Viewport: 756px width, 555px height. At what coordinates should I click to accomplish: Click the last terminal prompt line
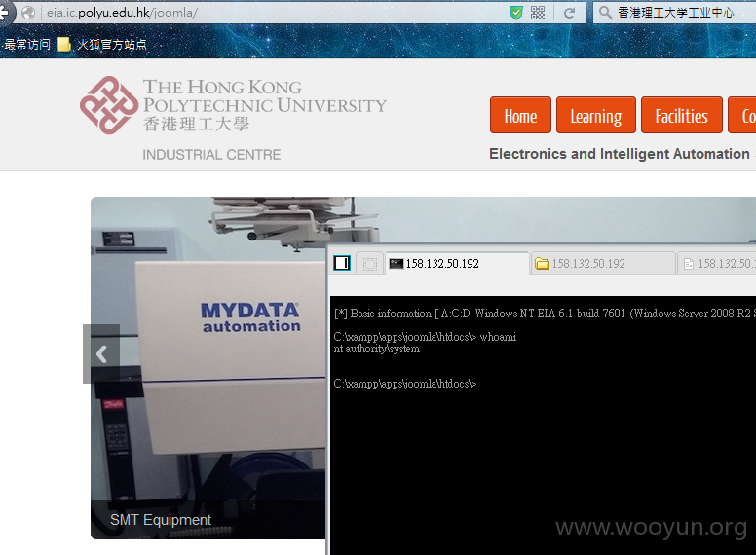tap(405, 384)
